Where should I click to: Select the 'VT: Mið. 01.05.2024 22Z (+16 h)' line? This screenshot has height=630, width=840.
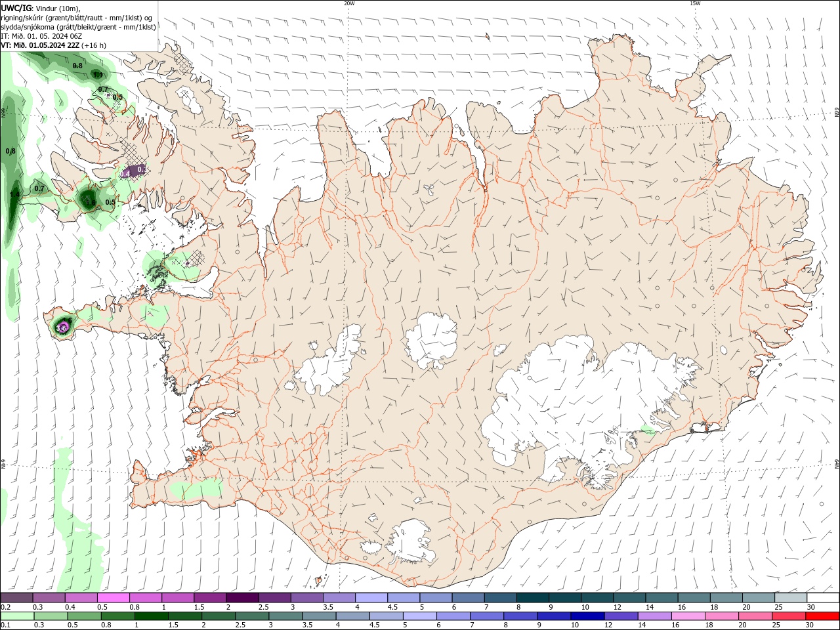point(53,45)
